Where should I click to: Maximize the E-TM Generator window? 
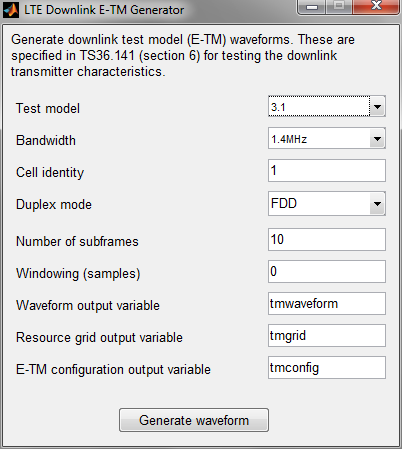[x=339, y=7]
